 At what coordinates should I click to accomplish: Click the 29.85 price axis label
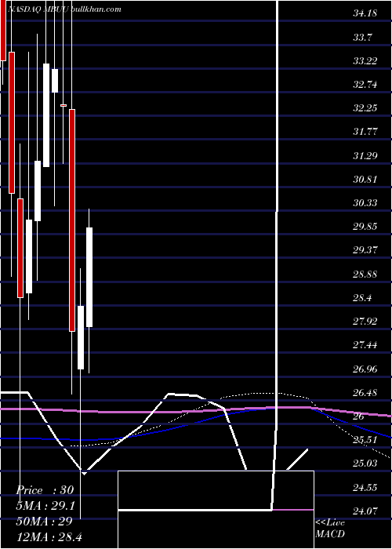coord(365,227)
